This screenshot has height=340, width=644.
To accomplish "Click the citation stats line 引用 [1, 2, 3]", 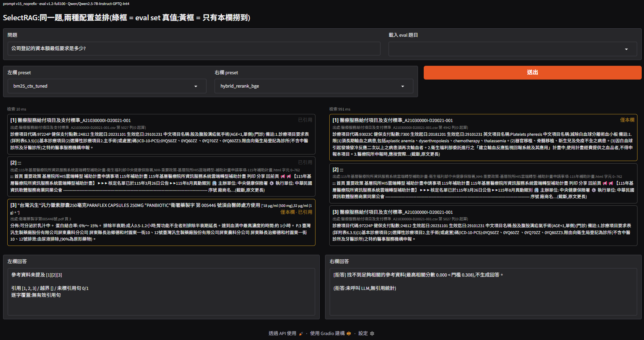I will coord(50,288).
